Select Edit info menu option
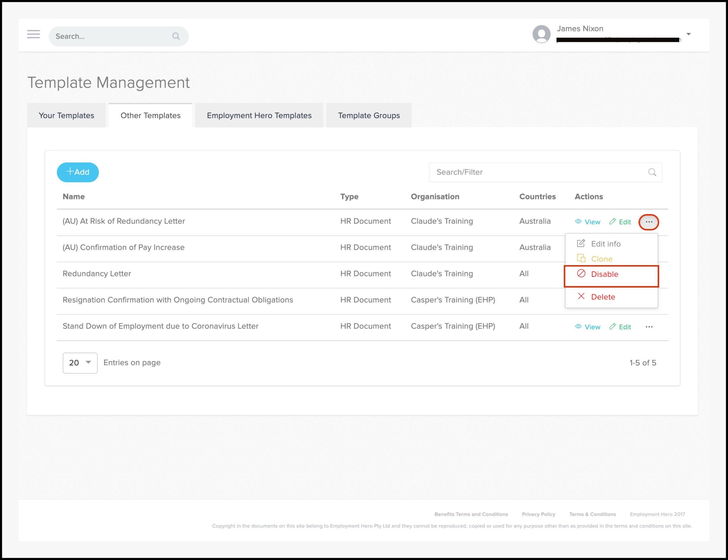 [605, 244]
